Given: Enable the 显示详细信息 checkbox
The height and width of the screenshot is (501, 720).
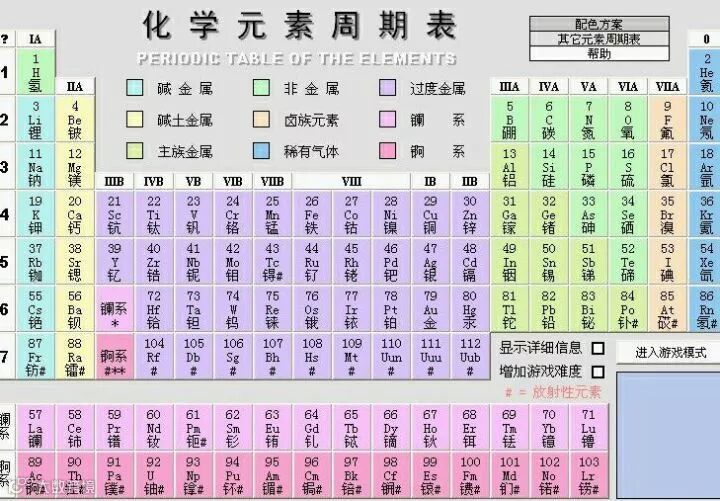Looking at the screenshot, I should (x=597, y=349).
